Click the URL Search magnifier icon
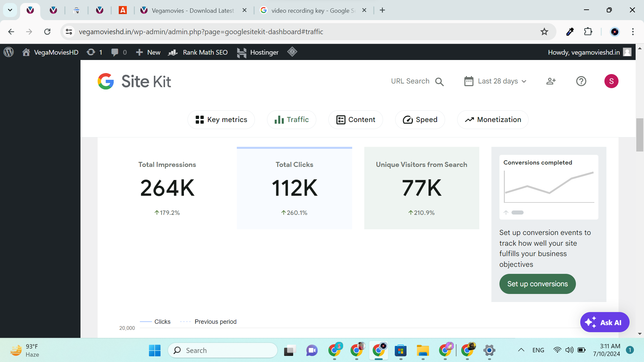 coord(439,81)
